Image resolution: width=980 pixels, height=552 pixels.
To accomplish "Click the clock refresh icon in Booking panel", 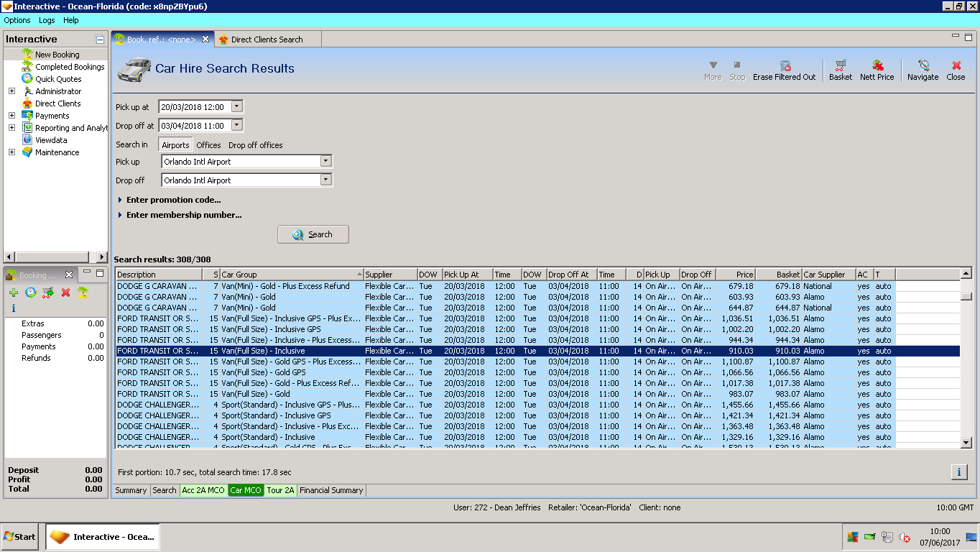I will point(31,293).
